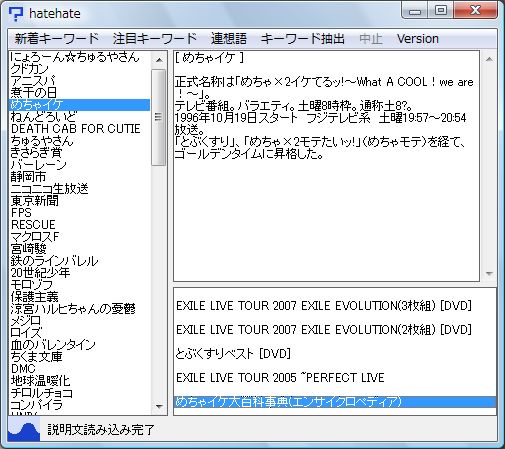Open the 注目キーワード menu

click(x=155, y=39)
